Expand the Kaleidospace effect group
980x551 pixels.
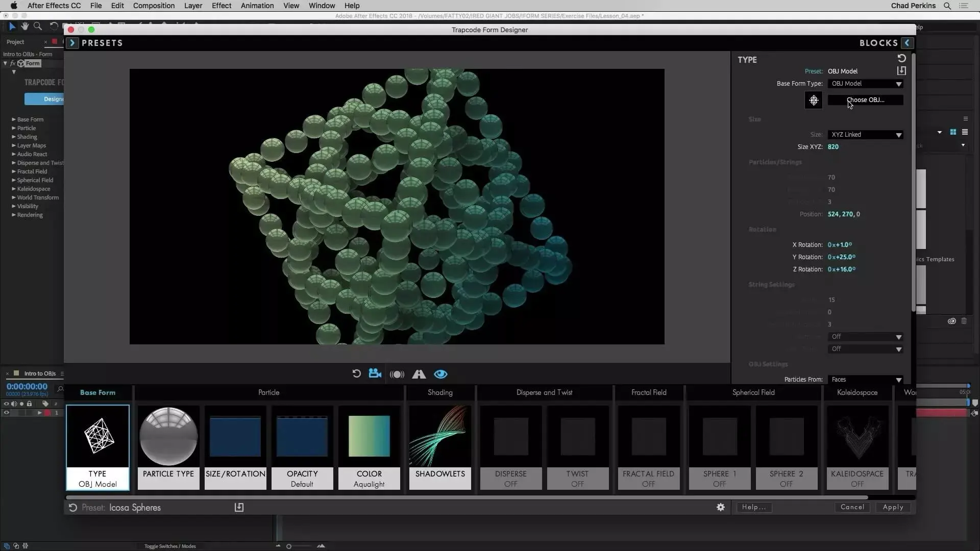click(14, 189)
